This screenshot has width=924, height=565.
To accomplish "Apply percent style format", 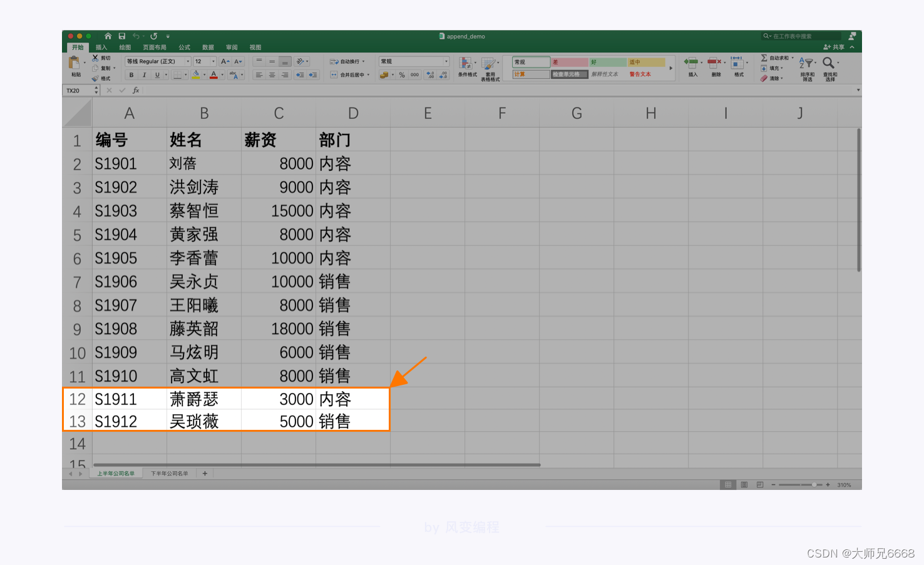I will tap(402, 75).
